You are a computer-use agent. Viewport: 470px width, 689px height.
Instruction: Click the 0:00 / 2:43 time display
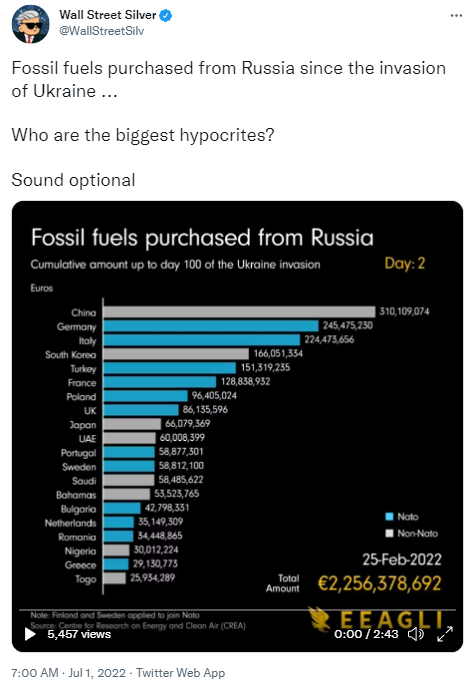coord(366,634)
